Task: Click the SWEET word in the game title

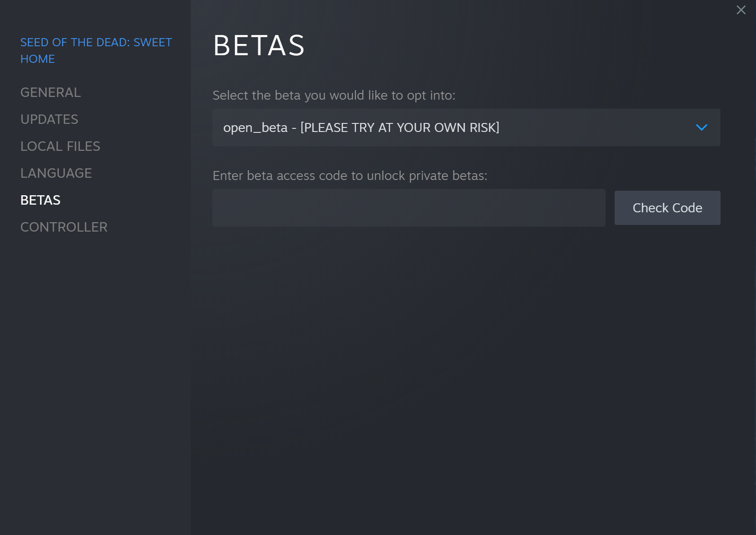Action: pyautogui.click(x=153, y=43)
